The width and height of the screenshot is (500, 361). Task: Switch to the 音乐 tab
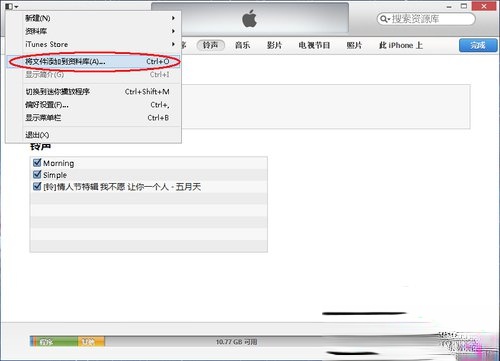point(242,45)
